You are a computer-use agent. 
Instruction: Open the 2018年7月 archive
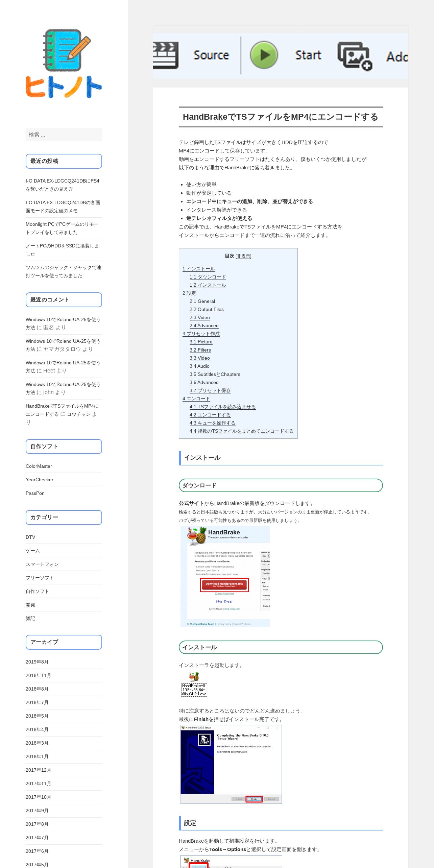37,702
